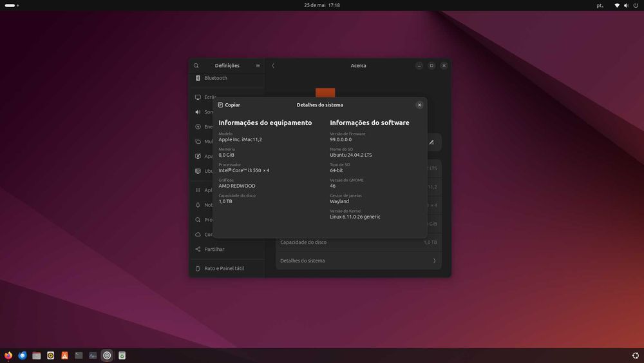Image resolution: width=644 pixels, height=363 pixels.
Task: Click the volume icon in top bar
Action: (x=626, y=5)
